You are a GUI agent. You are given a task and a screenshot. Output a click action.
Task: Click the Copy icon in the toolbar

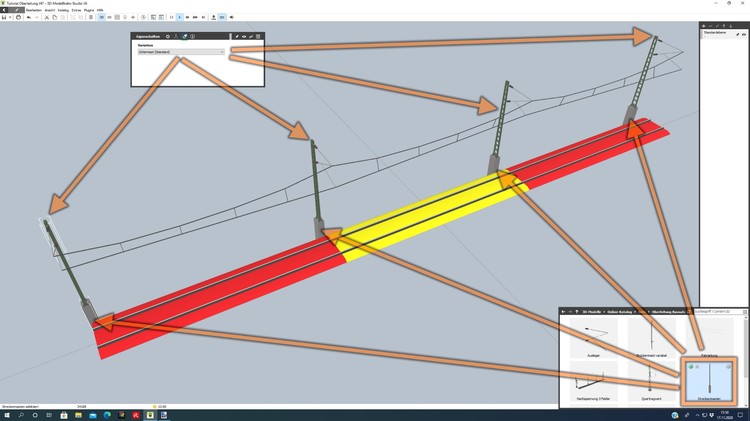55,17
